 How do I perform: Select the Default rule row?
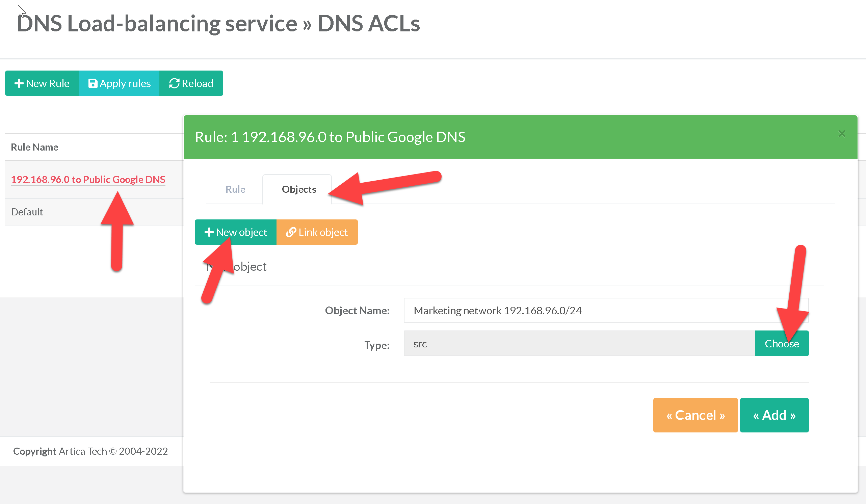[27, 212]
